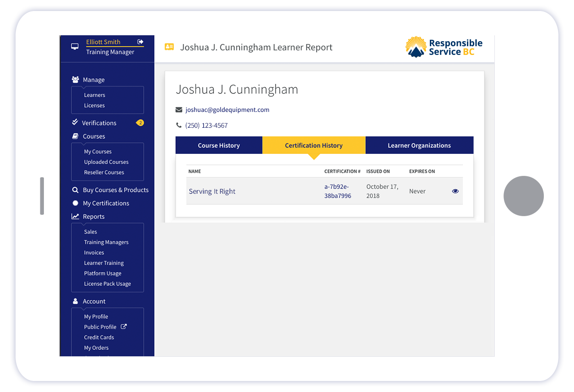This screenshot has width=574, height=392.
Task: Switch to the Course History tab
Action: tap(219, 146)
